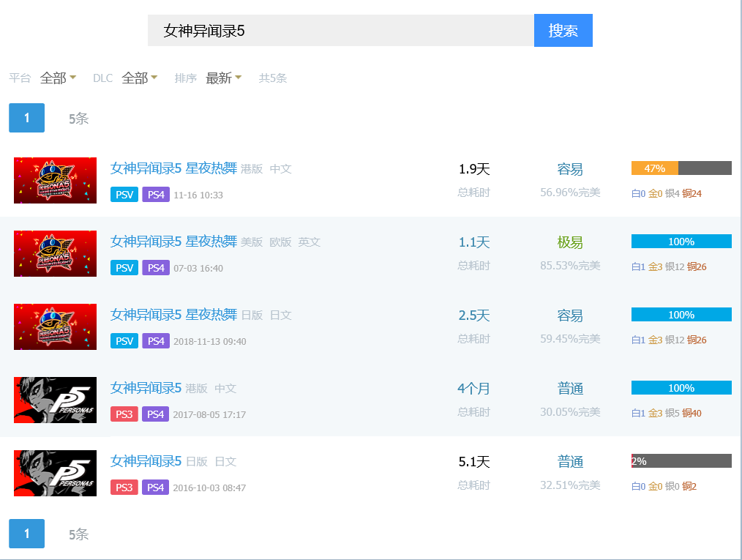
Task: Click the 2% progress bar on the last entry
Action: tap(681, 461)
